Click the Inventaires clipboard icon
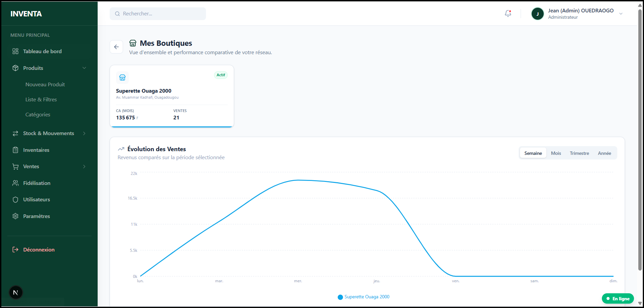This screenshot has height=308, width=644. click(x=15, y=150)
